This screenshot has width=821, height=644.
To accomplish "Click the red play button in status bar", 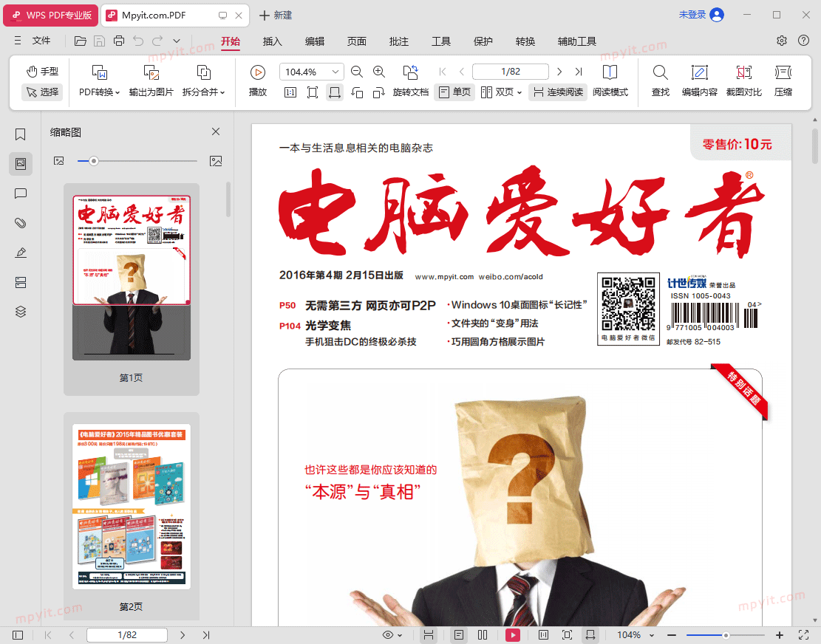I will (x=513, y=634).
